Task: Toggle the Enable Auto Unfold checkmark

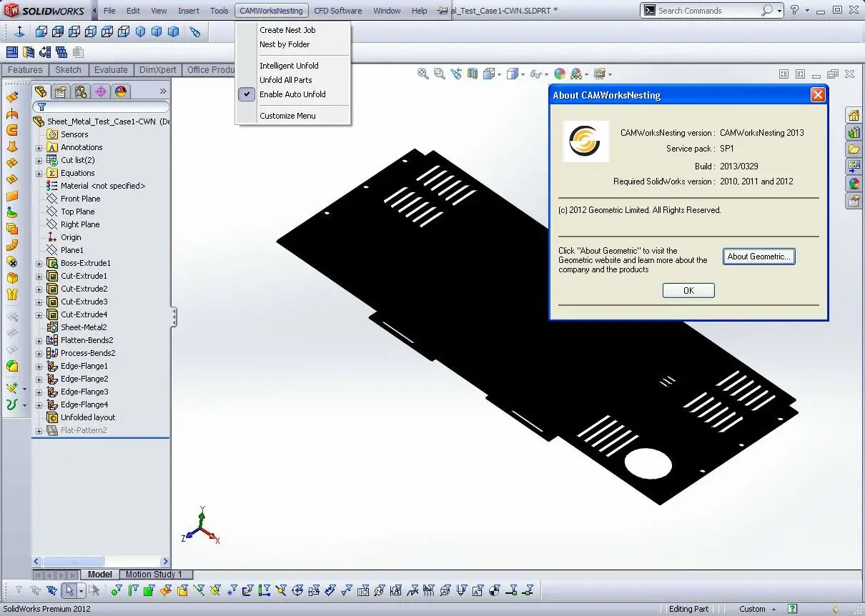Action: [247, 94]
